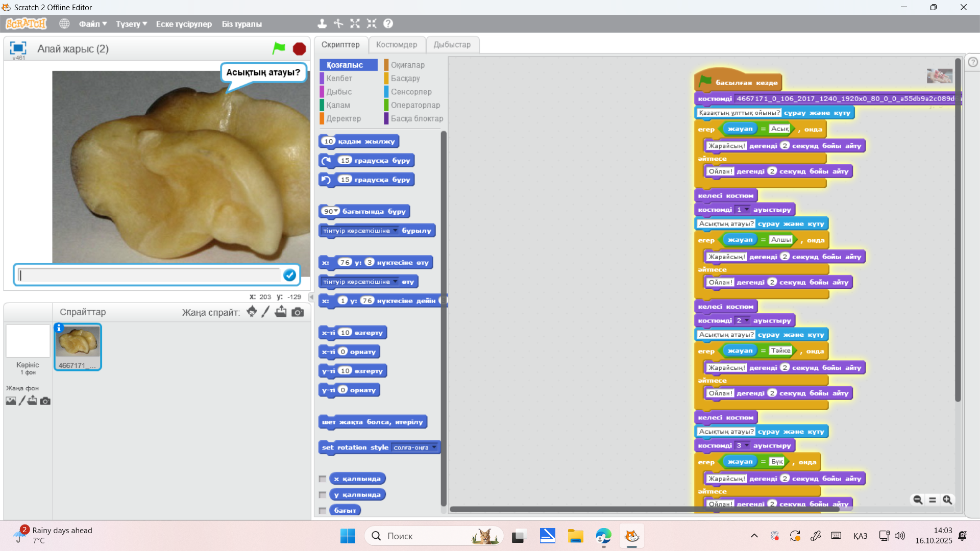This screenshot has height=551, width=980.
Task: Click the green flag to start the project
Action: click(279, 48)
